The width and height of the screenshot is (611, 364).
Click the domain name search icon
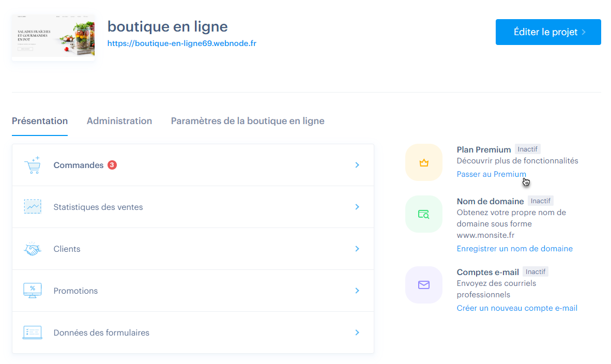424,214
